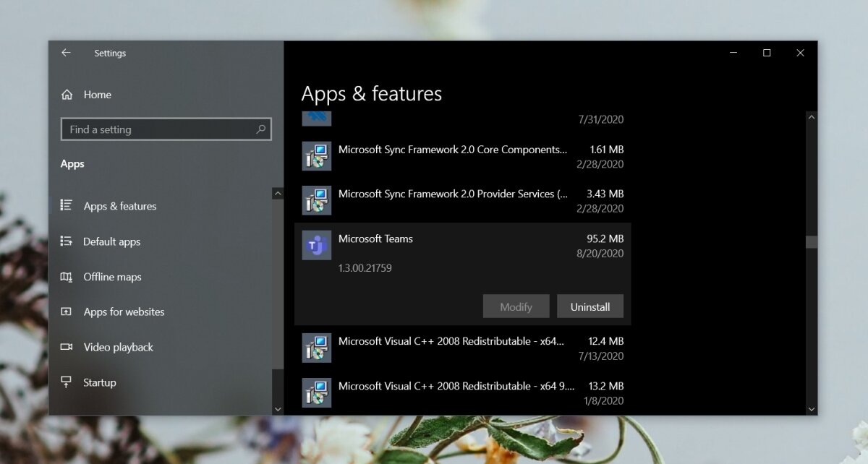Image resolution: width=868 pixels, height=464 pixels.
Task: Click the Apps for websites icon
Action: coord(67,312)
